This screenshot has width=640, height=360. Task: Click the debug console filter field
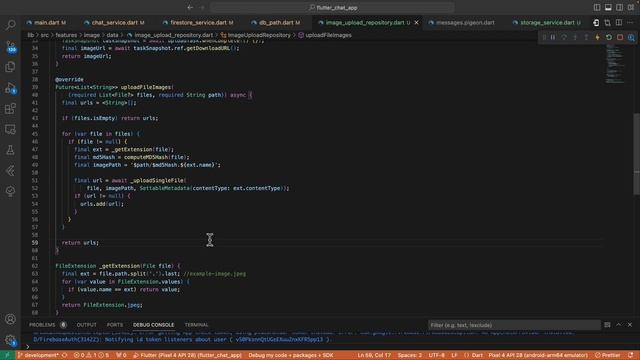[514, 325]
